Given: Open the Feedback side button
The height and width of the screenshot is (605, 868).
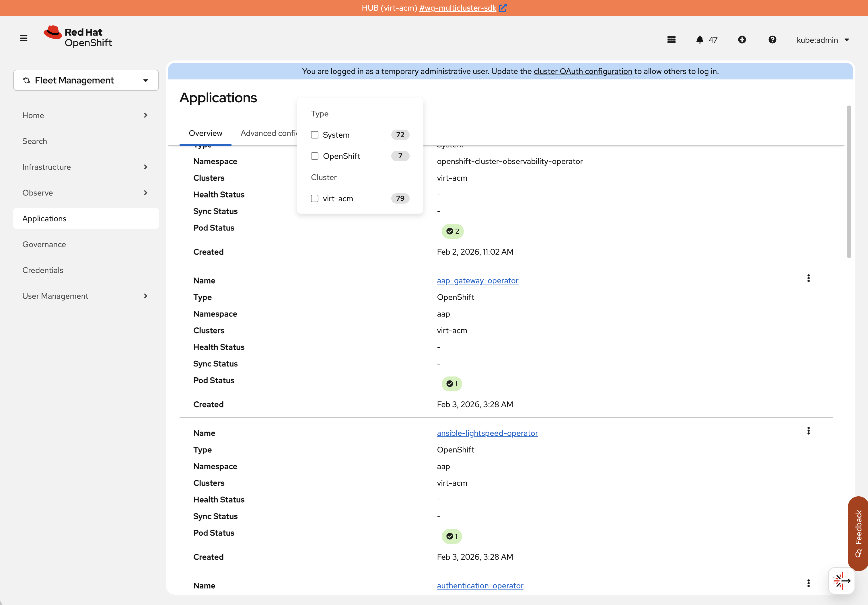Looking at the screenshot, I should (x=858, y=533).
